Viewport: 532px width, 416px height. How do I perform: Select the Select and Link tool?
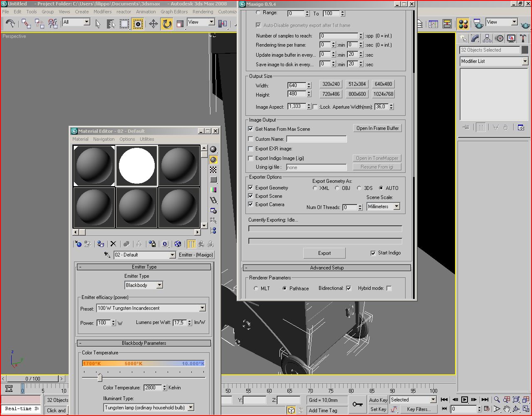pos(26,23)
